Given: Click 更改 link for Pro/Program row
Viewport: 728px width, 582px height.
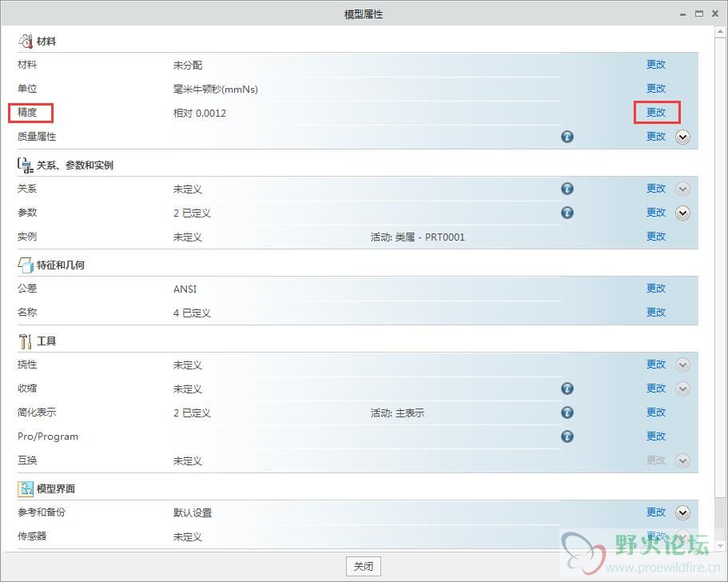Looking at the screenshot, I should click(656, 436).
